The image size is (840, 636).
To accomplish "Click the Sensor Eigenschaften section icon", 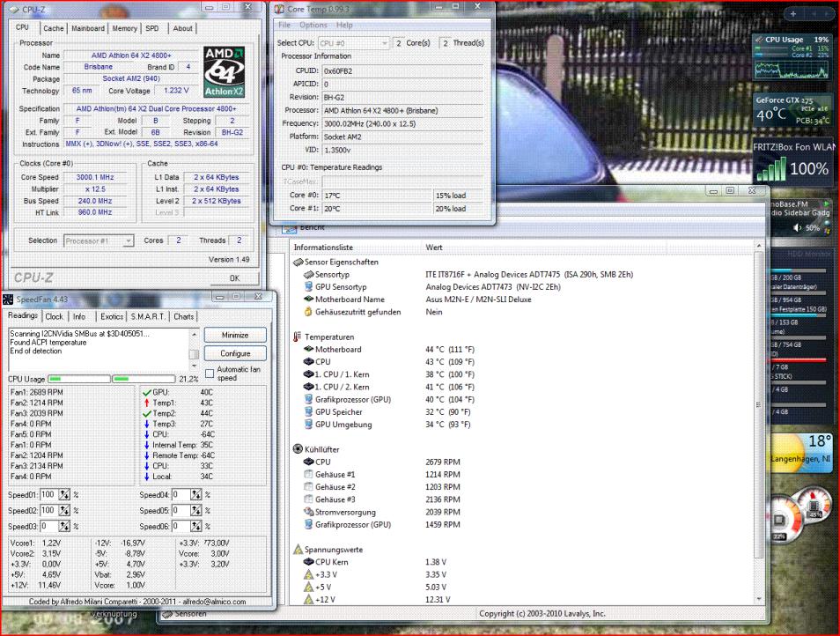I will [298, 262].
